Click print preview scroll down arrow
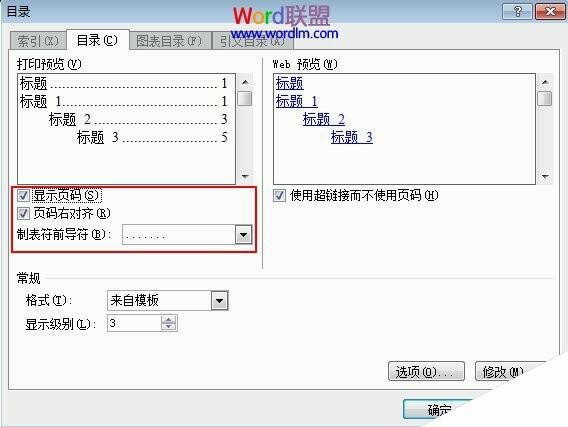The height and width of the screenshot is (427, 568). [245, 176]
